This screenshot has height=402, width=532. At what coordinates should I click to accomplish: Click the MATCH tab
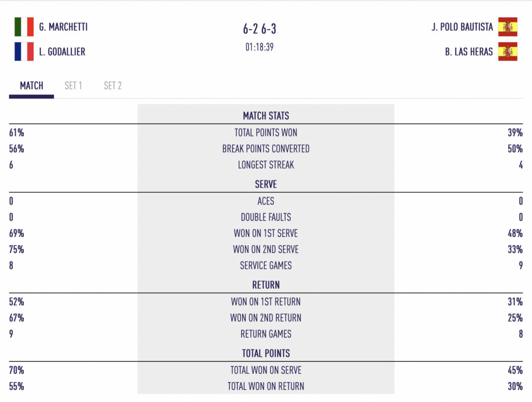coord(31,86)
